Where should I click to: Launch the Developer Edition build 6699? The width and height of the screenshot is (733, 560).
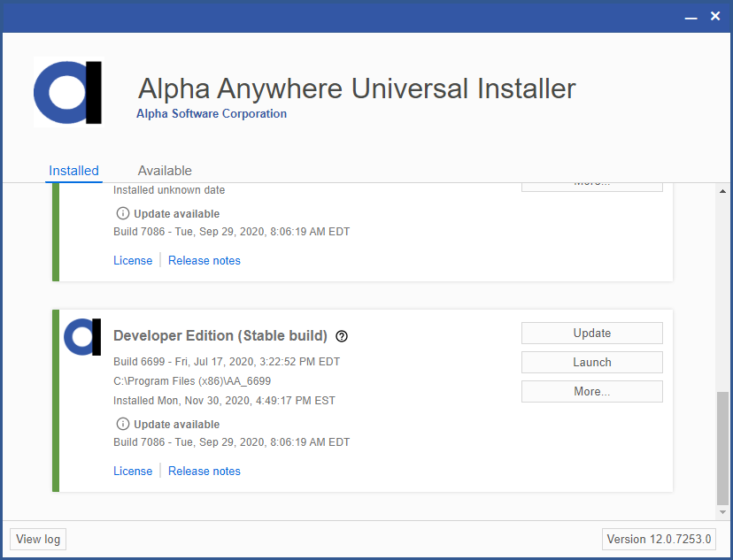[x=592, y=363]
